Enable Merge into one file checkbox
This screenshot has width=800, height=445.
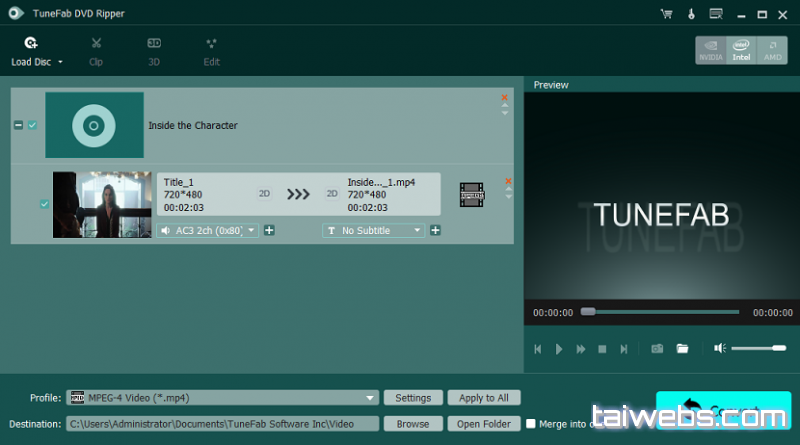point(531,423)
